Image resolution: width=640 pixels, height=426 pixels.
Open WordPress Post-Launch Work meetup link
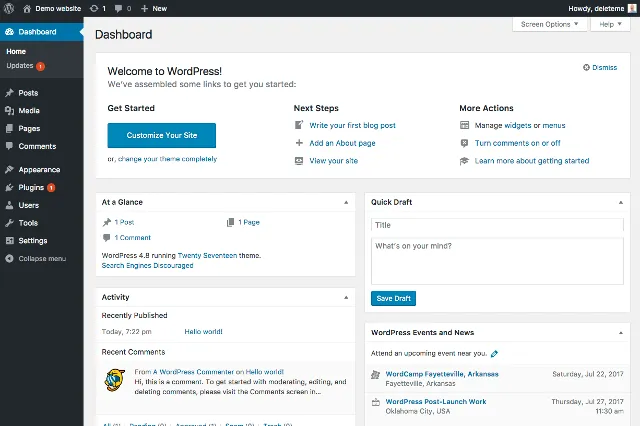tap(436, 402)
